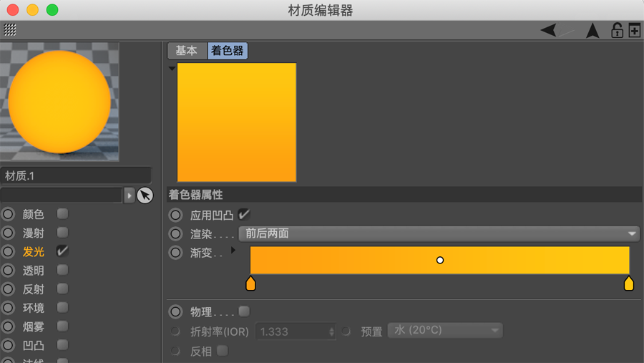Click the circle button beside 烟雾
Image resolution: width=644 pixels, height=363 pixels.
click(8, 326)
